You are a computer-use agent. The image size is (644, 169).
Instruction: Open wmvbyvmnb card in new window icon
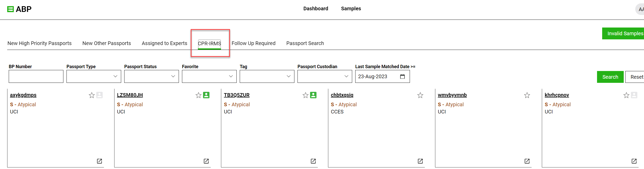tap(527, 161)
